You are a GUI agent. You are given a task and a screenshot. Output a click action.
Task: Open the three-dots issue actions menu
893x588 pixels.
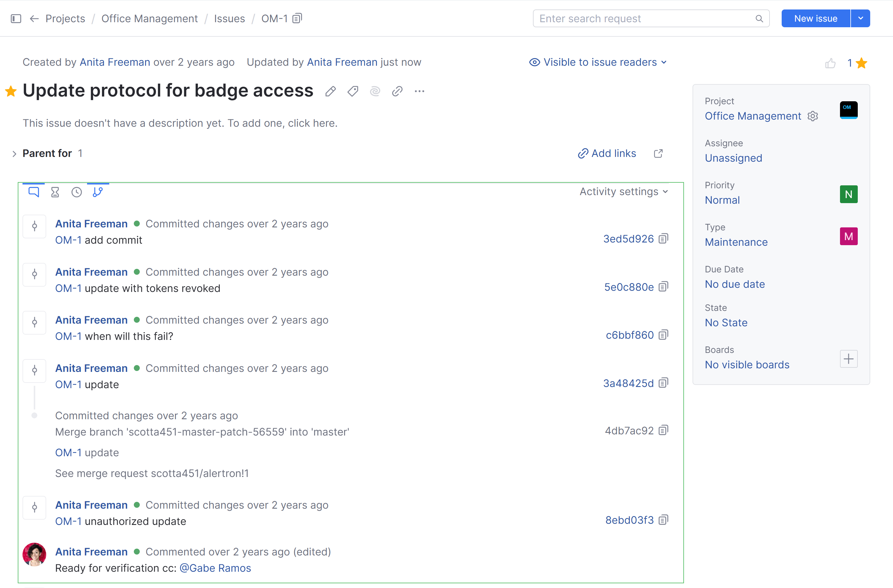pos(420,91)
